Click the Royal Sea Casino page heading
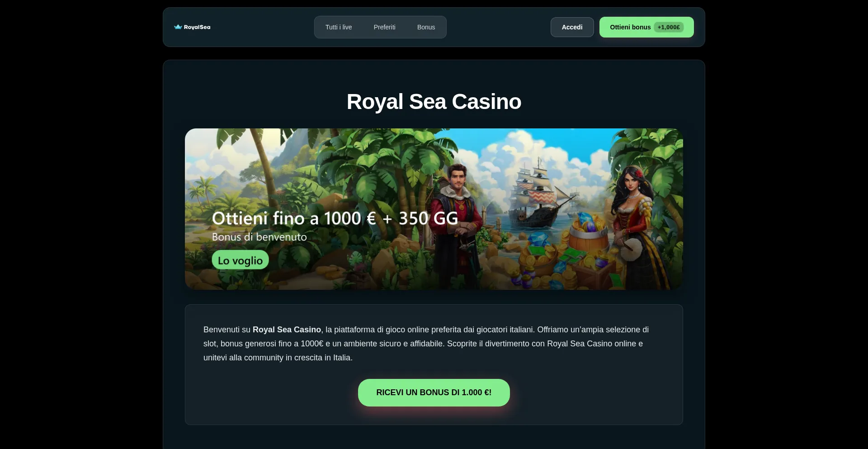The image size is (868, 449). click(434, 102)
